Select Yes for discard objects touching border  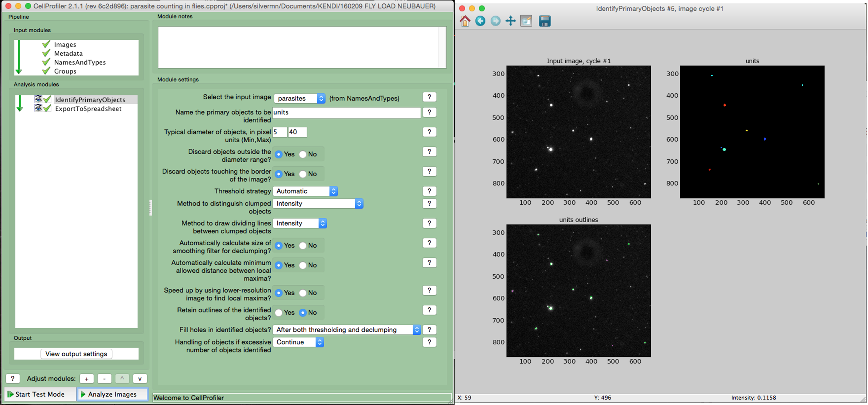(x=279, y=174)
